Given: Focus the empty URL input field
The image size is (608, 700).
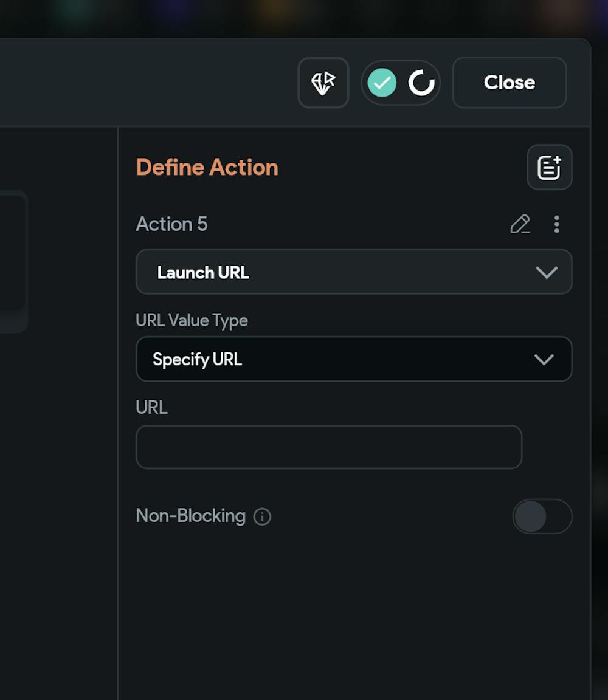Looking at the screenshot, I should coord(329,447).
